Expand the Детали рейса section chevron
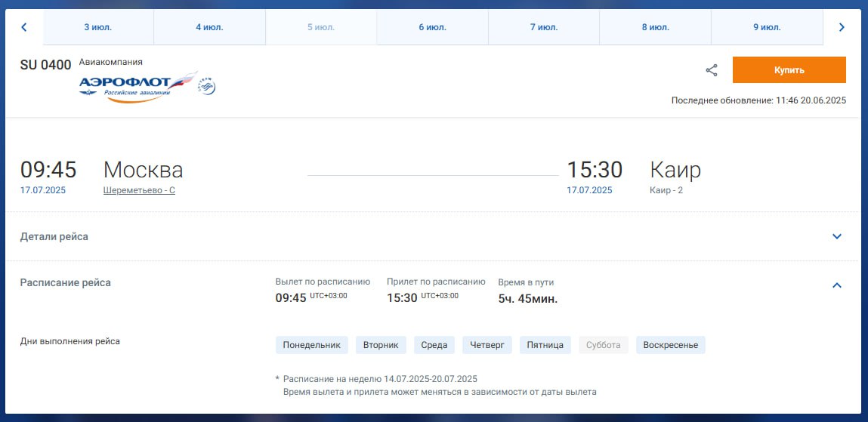Screen dimensions: 868x422 pyautogui.click(x=836, y=236)
